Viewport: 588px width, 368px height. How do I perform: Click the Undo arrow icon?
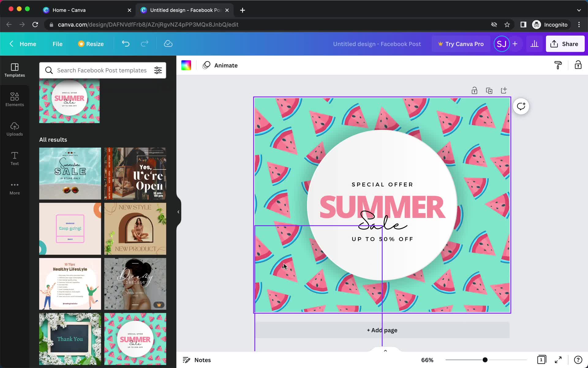point(126,44)
